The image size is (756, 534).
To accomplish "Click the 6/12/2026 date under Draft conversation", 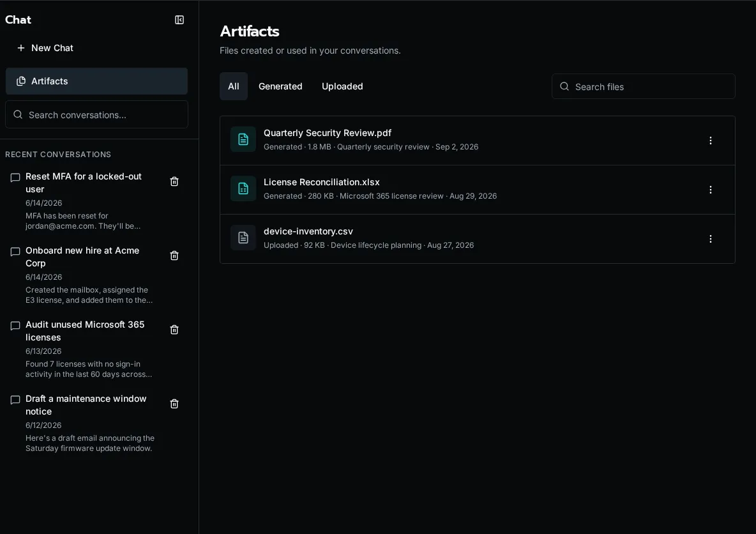I will 43,425.
